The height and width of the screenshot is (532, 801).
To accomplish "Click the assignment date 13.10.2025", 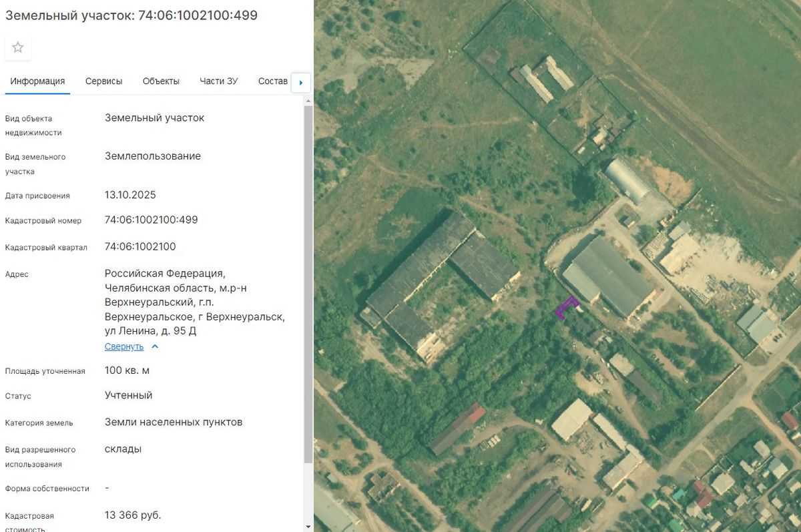I will tap(130, 195).
